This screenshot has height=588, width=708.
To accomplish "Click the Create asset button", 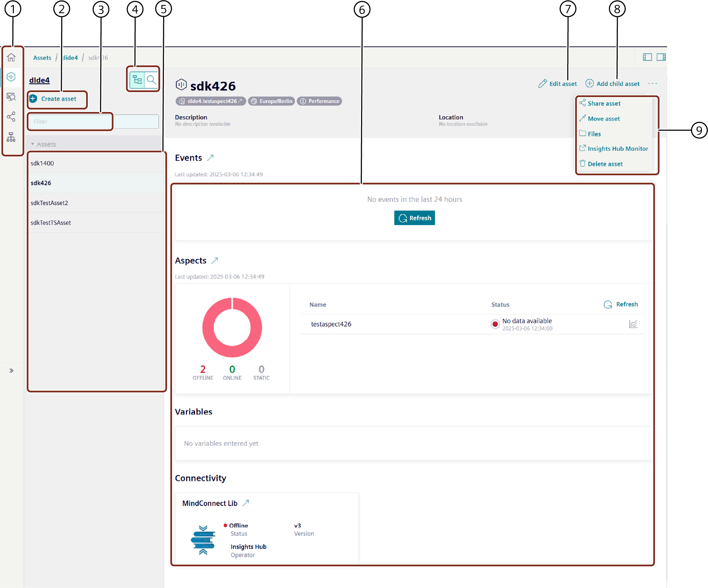I will [x=53, y=99].
